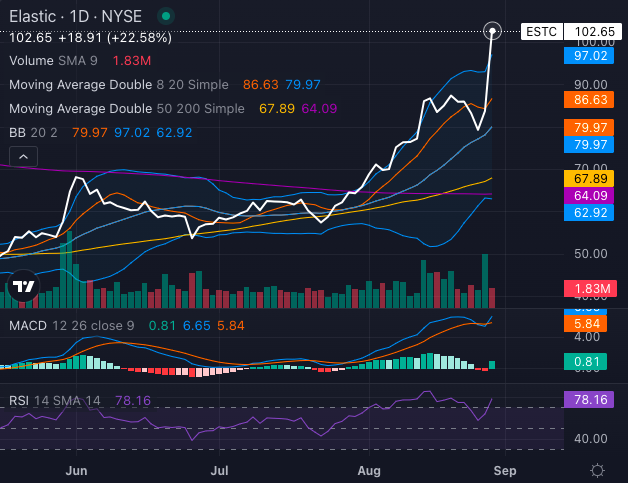Click the orange 79.97 axis label
Image resolution: width=628 pixels, height=483 pixels.
coord(589,127)
